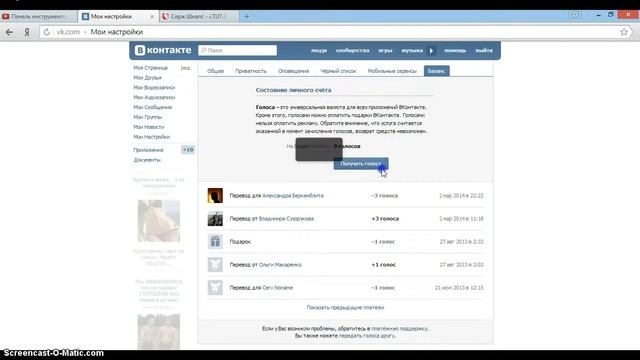Switch to the Мобильные сервисы tab
640x360 pixels.
coord(392,71)
